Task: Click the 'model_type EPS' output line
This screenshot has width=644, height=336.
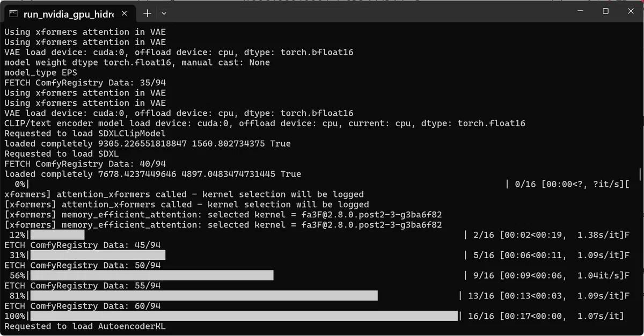Action: (x=41, y=72)
